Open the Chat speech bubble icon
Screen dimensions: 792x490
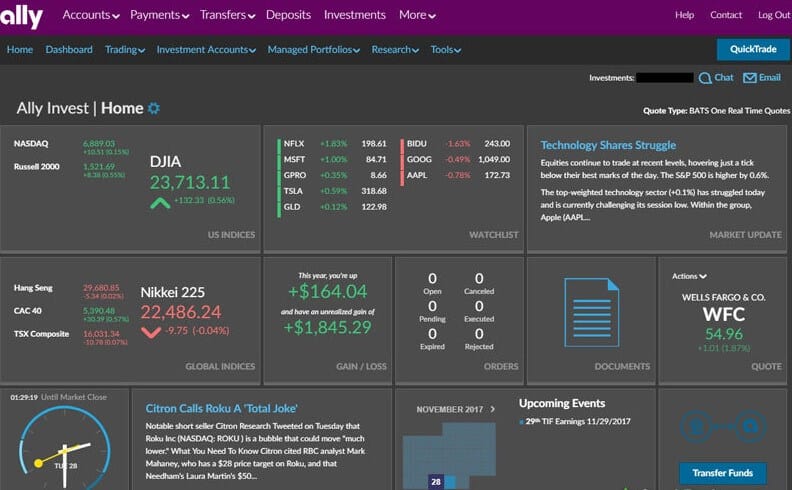[705, 78]
